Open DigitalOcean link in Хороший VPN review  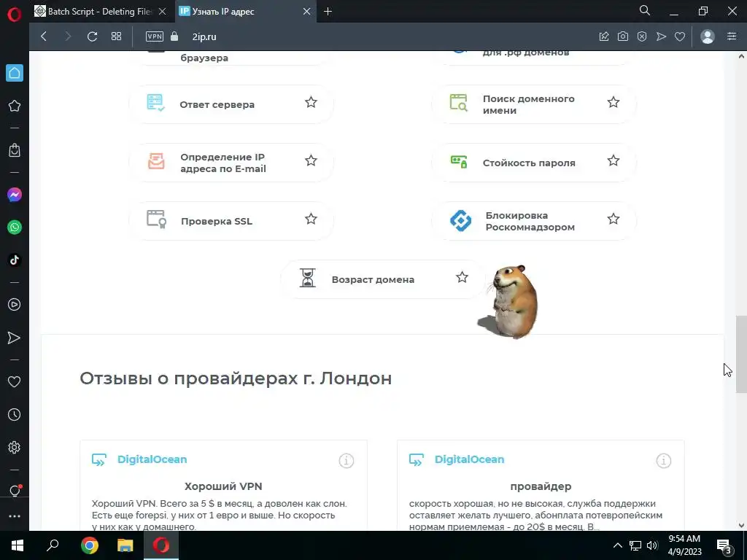point(152,459)
